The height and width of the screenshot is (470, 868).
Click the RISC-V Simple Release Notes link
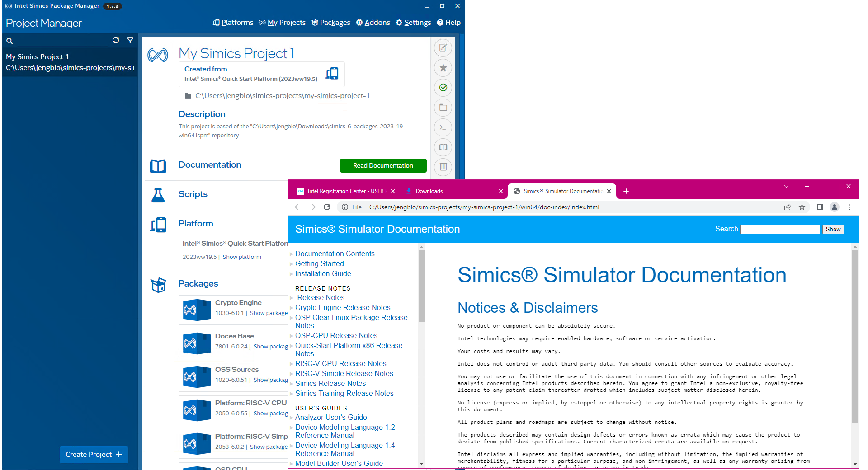[x=344, y=374]
